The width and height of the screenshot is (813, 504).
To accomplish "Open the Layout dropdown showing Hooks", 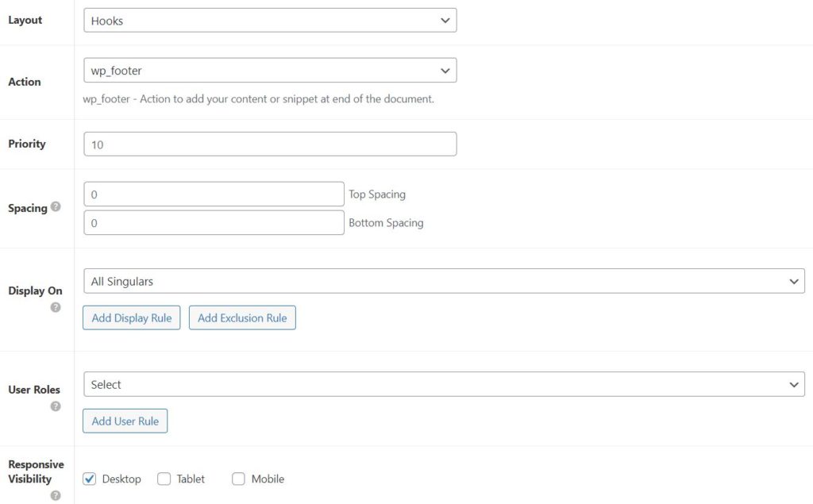I will [x=270, y=20].
